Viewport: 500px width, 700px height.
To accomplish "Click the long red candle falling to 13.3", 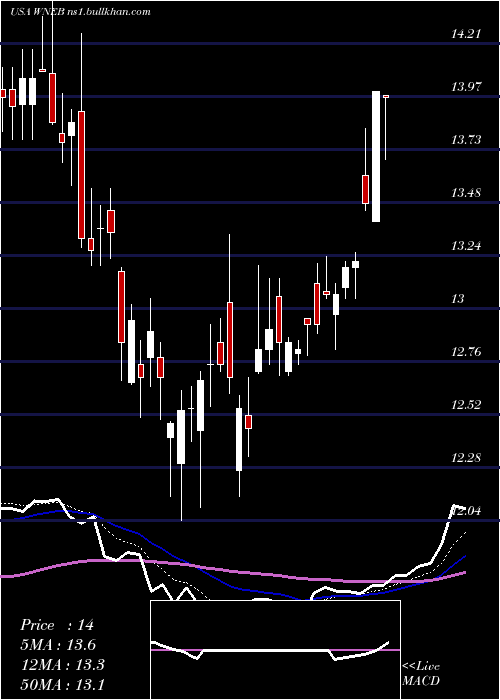I will tap(81, 175).
